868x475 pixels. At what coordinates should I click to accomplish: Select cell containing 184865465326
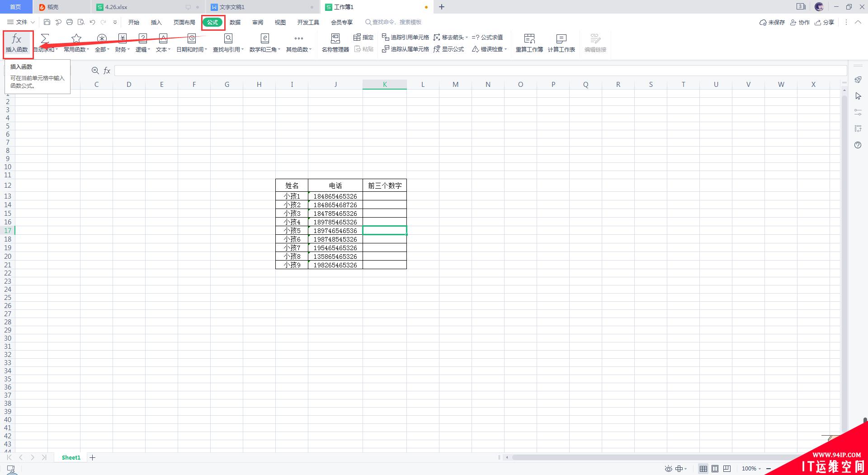point(335,196)
